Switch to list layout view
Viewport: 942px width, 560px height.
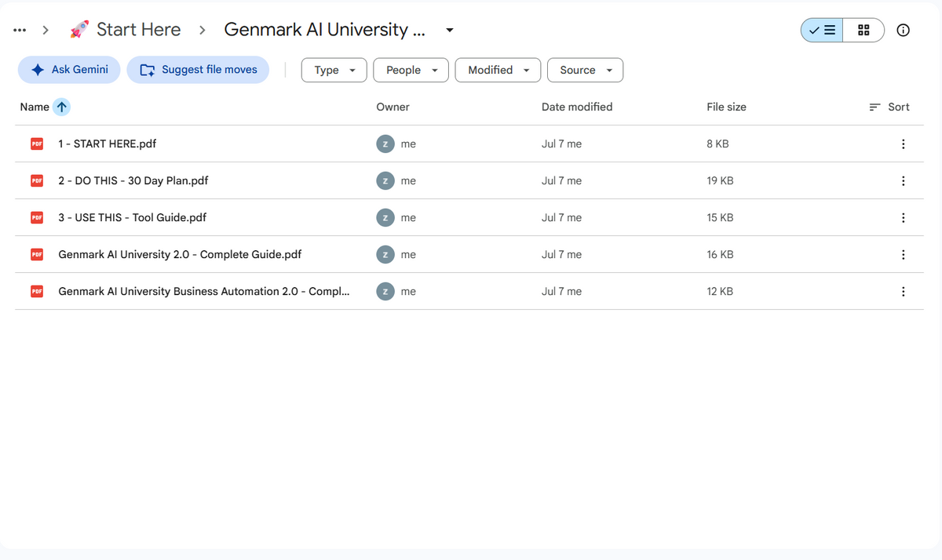coord(823,31)
